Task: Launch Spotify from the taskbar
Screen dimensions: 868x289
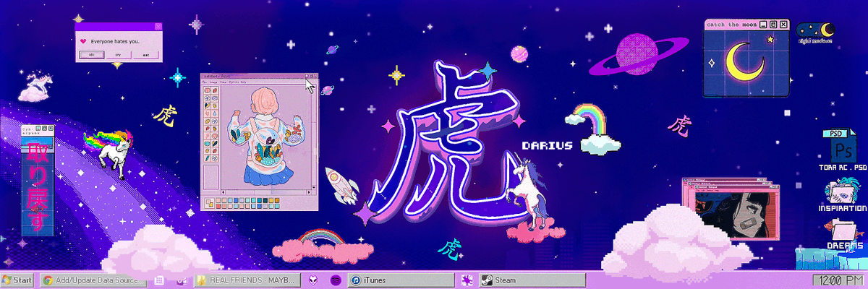Action: (336, 280)
